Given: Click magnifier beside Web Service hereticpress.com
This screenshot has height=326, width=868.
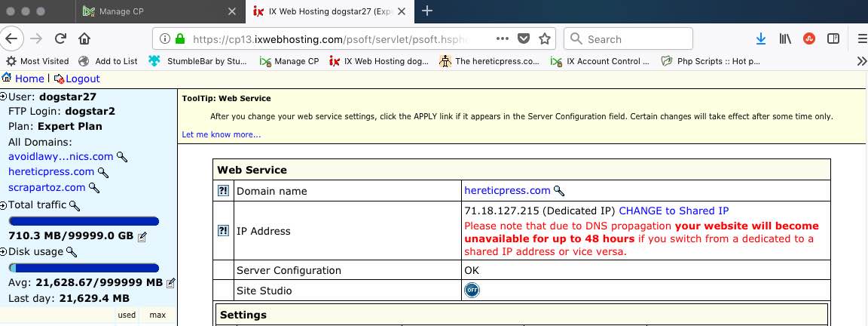Looking at the screenshot, I should point(559,191).
